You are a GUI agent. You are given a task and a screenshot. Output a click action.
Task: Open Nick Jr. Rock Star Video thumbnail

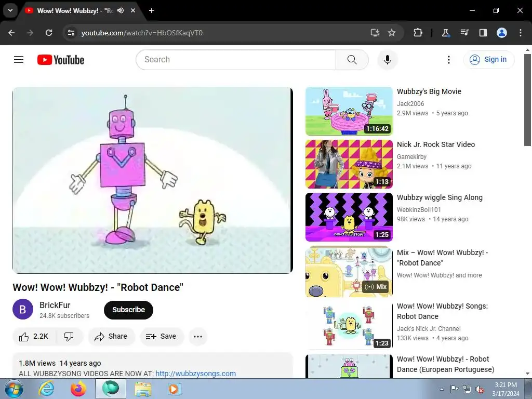(349, 164)
